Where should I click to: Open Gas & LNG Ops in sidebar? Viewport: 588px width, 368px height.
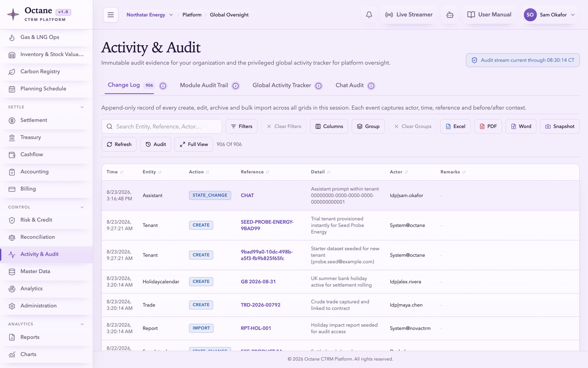(x=46, y=37)
